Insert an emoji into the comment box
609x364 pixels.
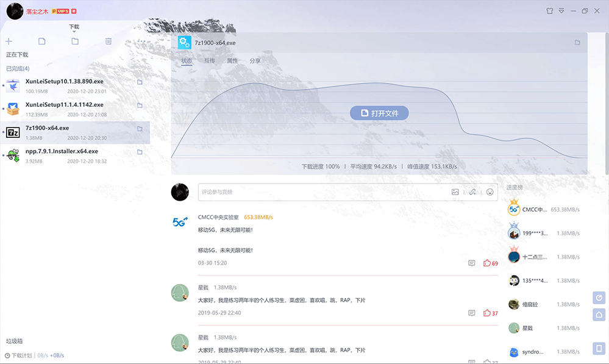(x=490, y=191)
